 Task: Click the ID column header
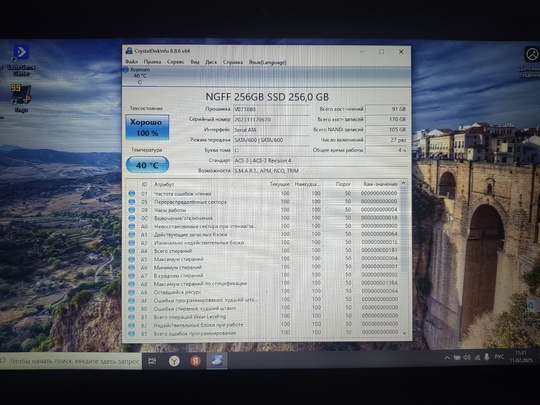(144, 184)
